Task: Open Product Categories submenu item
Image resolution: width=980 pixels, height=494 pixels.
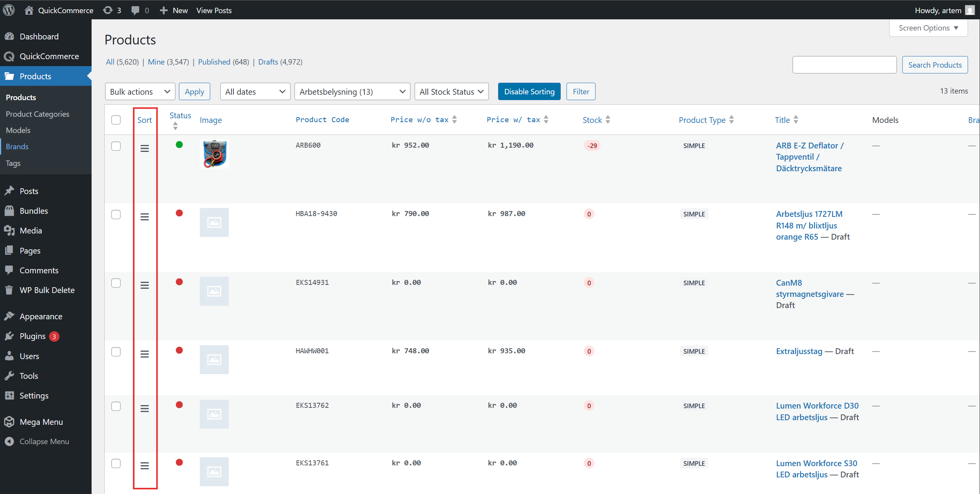Action: pos(37,114)
